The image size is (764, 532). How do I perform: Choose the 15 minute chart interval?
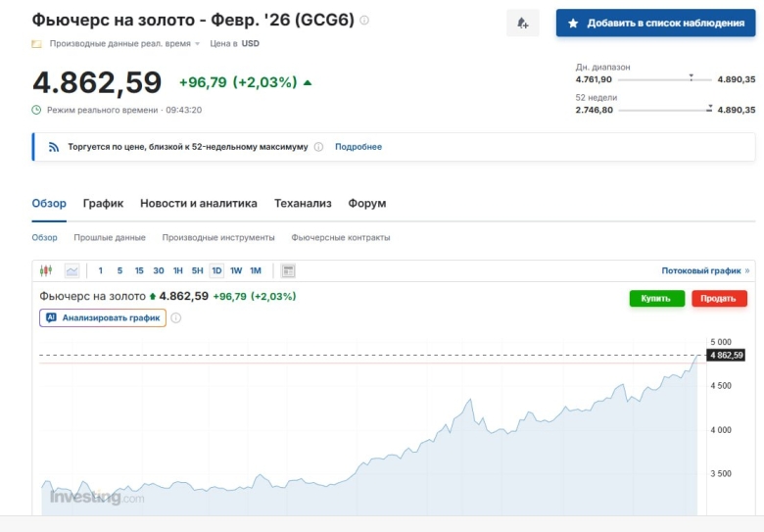pos(139,270)
